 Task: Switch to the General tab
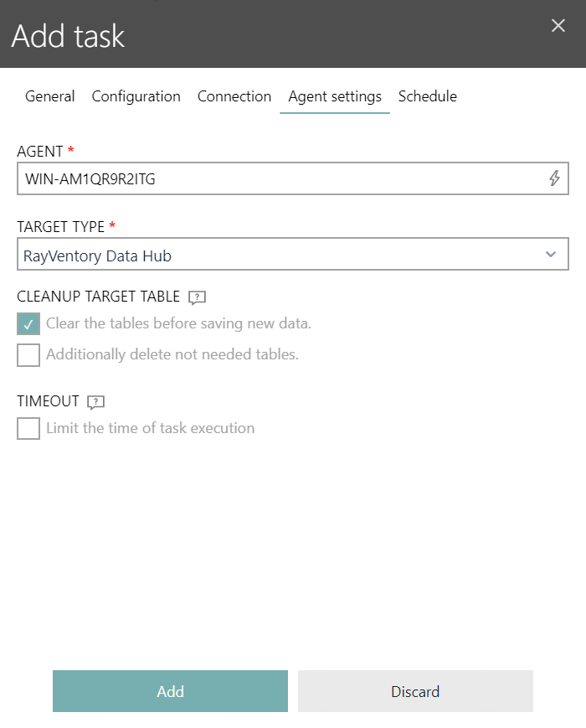(49, 96)
